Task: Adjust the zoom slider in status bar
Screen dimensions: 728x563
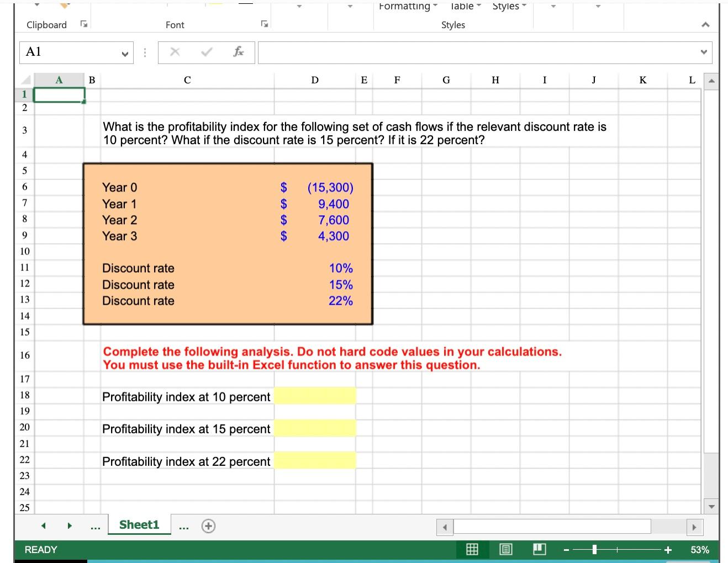Action: point(594,549)
